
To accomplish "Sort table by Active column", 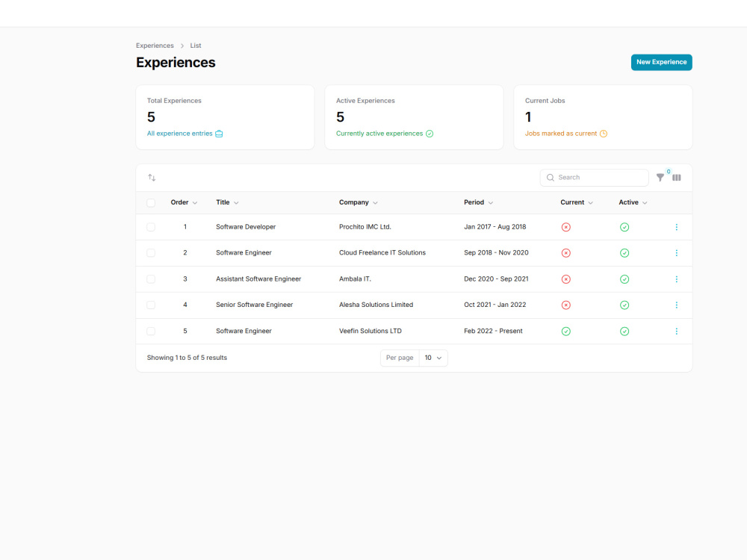I will (x=633, y=202).
